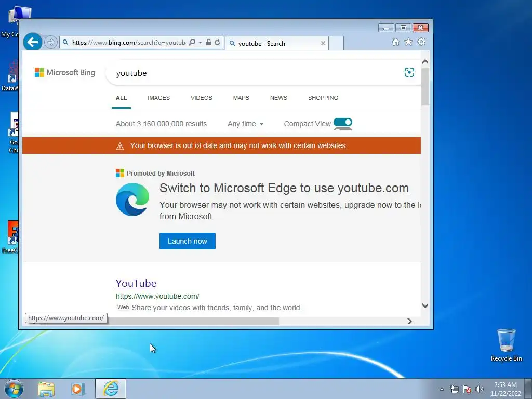Open the address bar autocomplete dropdown arrow
The height and width of the screenshot is (399, 532).
200,43
